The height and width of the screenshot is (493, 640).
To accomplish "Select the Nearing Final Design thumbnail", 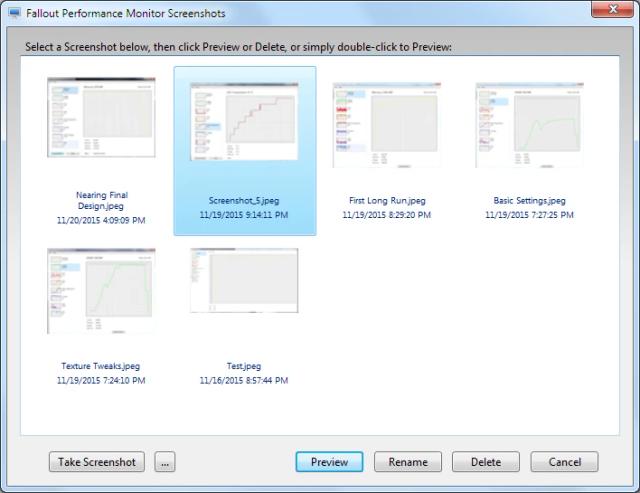I will pos(101,118).
